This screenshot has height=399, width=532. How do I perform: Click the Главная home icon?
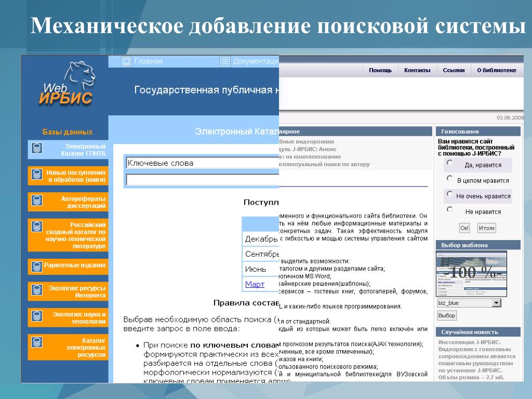click(126, 61)
